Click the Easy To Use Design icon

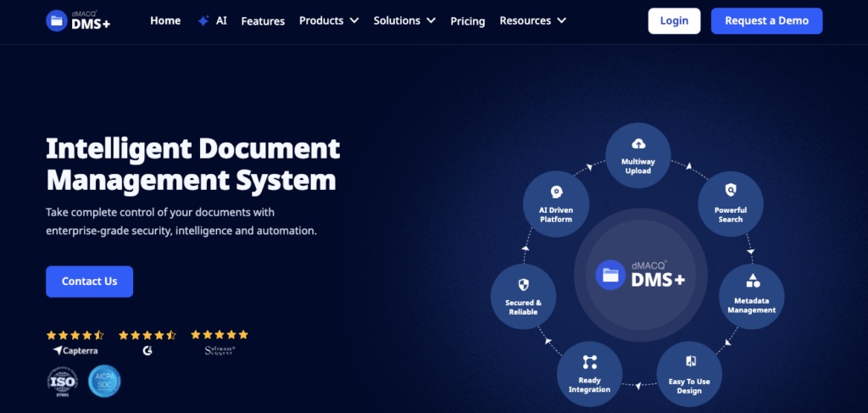[690, 361]
